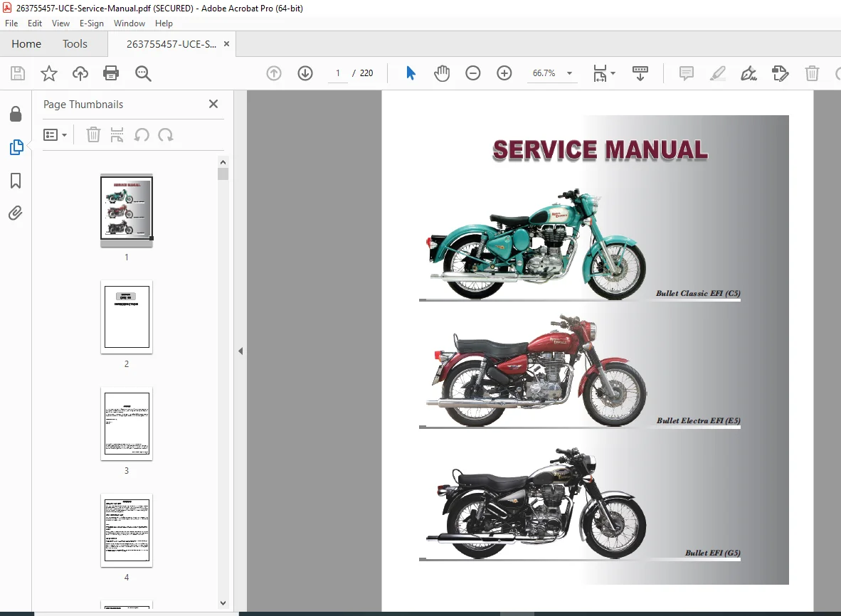Open thumbnails panel options dropdown

55,134
